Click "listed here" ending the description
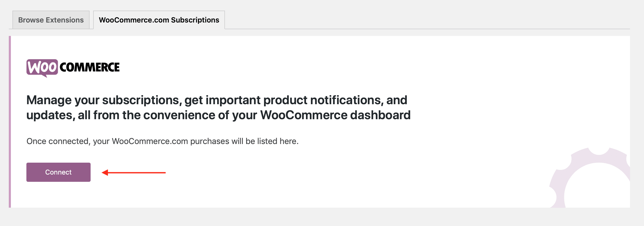This screenshot has height=226, width=644. pos(277,141)
